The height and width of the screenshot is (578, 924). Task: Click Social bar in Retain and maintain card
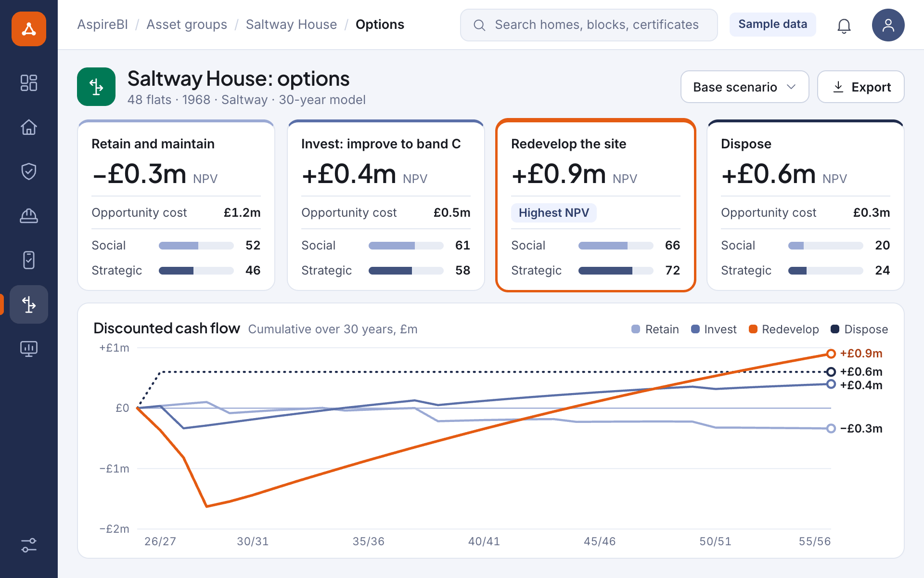[196, 246]
